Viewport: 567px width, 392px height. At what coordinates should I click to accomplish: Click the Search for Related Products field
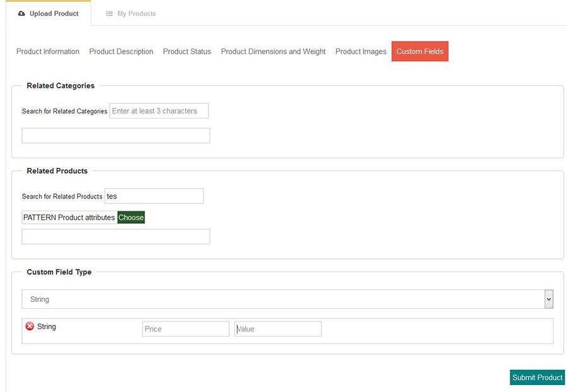154,196
